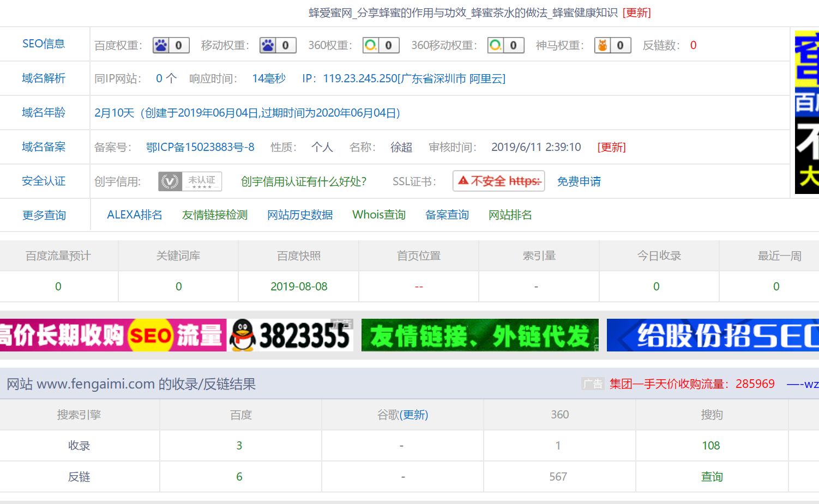This screenshot has width=819, height=504.
Task: Open Baidu snapshot date 2019-08-08
Action: pyautogui.click(x=299, y=287)
